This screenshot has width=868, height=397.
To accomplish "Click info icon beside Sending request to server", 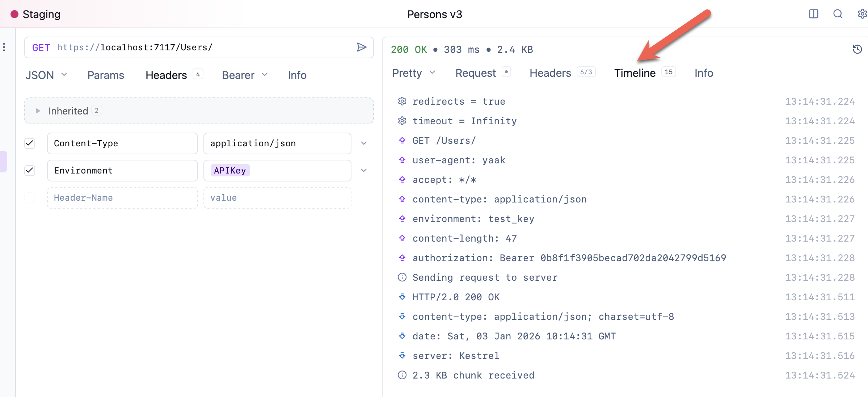I will coord(402,277).
